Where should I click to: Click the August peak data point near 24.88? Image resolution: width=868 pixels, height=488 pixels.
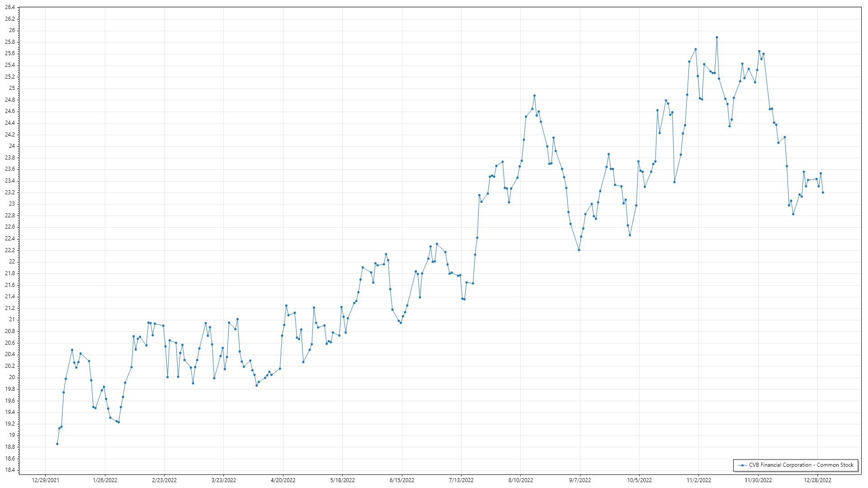pyautogui.click(x=534, y=95)
